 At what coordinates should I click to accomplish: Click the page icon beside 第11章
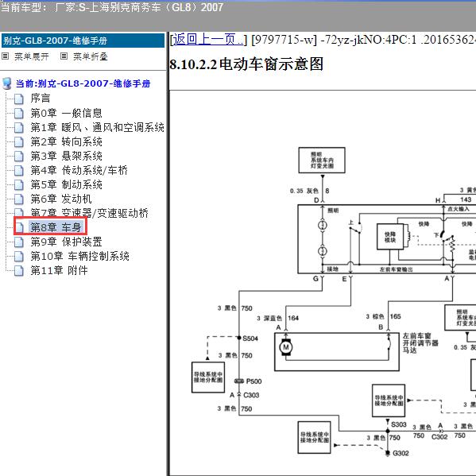pyautogui.click(x=19, y=271)
